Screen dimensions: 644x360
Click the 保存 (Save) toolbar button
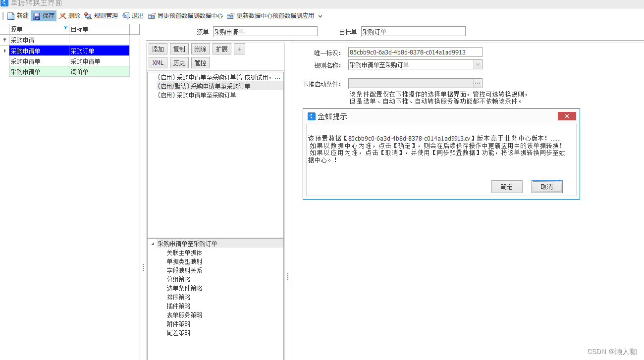pos(44,16)
